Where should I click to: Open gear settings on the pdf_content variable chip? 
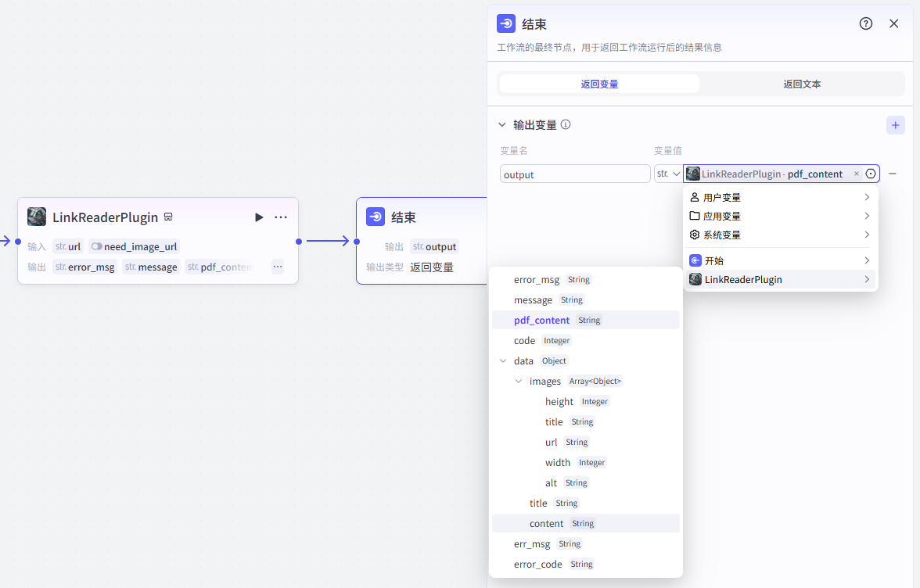871,174
